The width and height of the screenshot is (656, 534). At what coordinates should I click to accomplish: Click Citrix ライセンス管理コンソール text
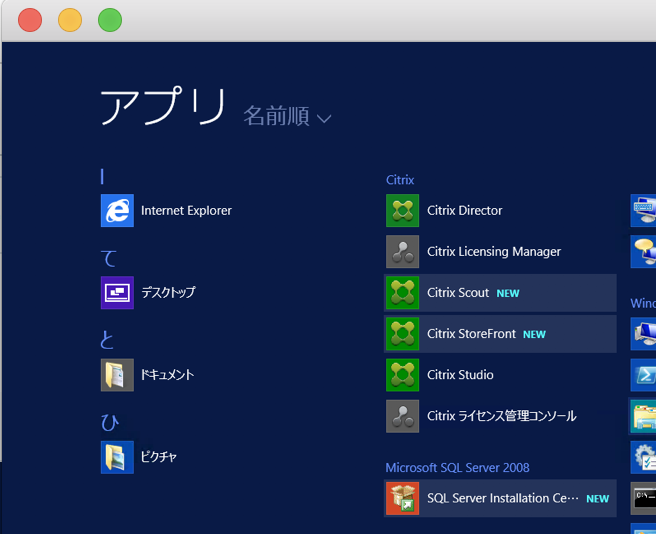(502, 416)
